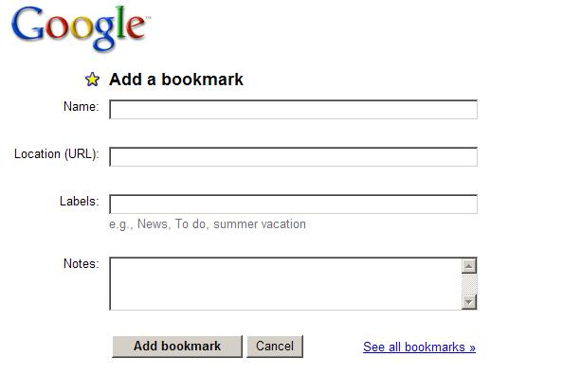Click the Notes scrollbar down arrow
581x392 pixels.
click(x=468, y=301)
